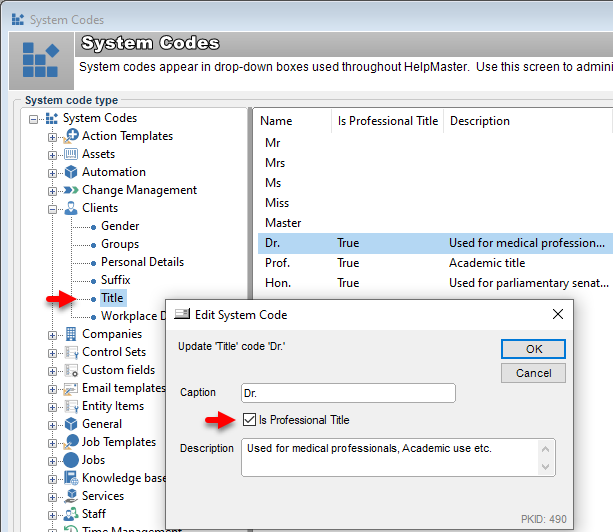This screenshot has width=613, height=532.
Task: Click the Services hand icon
Action: pyautogui.click(x=71, y=496)
